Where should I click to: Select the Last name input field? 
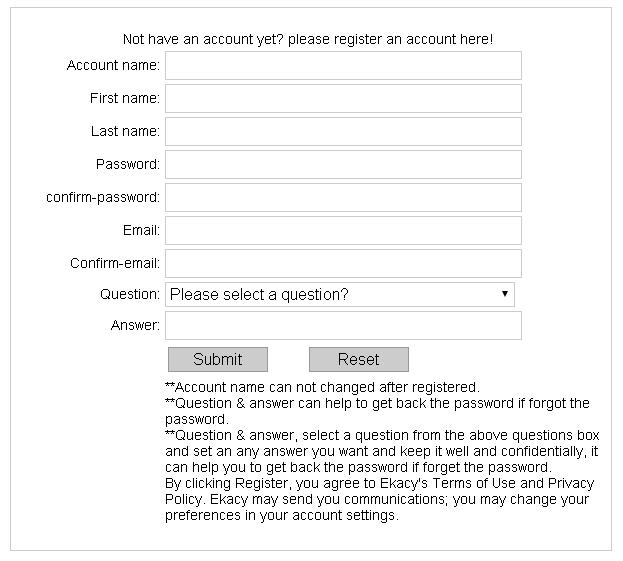pyautogui.click(x=343, y=132)
